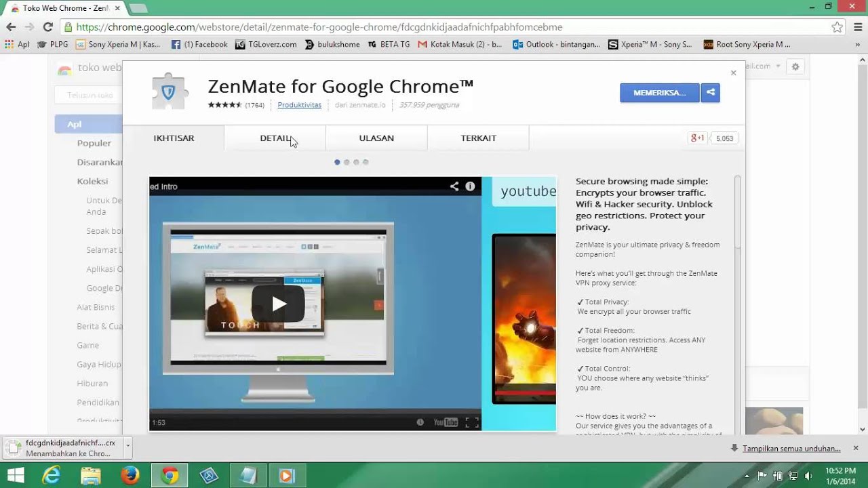
Task: Launch Firefox from the taskbar
Action: (x=130, y=475)
